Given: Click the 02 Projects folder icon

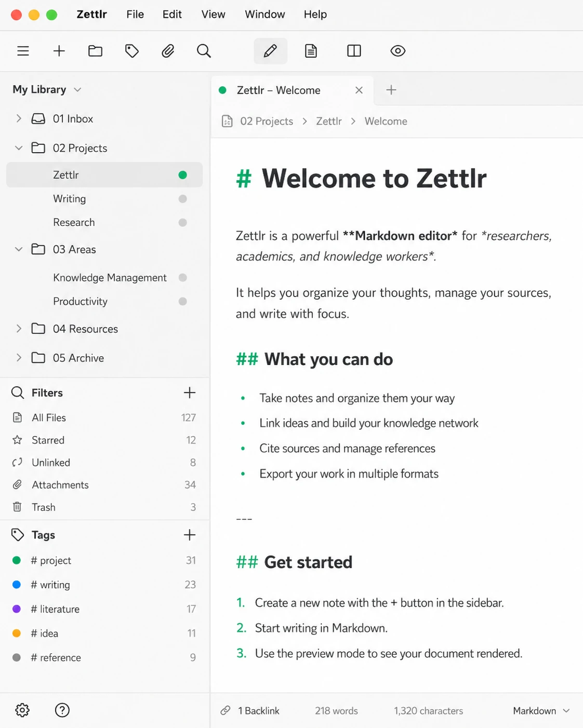Looking at the screenshot, I should coord(38,148).
